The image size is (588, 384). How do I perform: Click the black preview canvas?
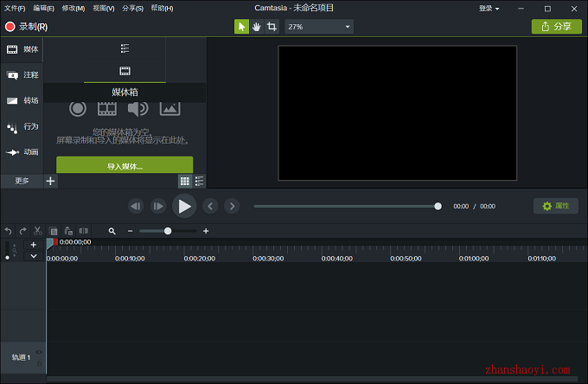pyautogui.click(x=397, y=113)
